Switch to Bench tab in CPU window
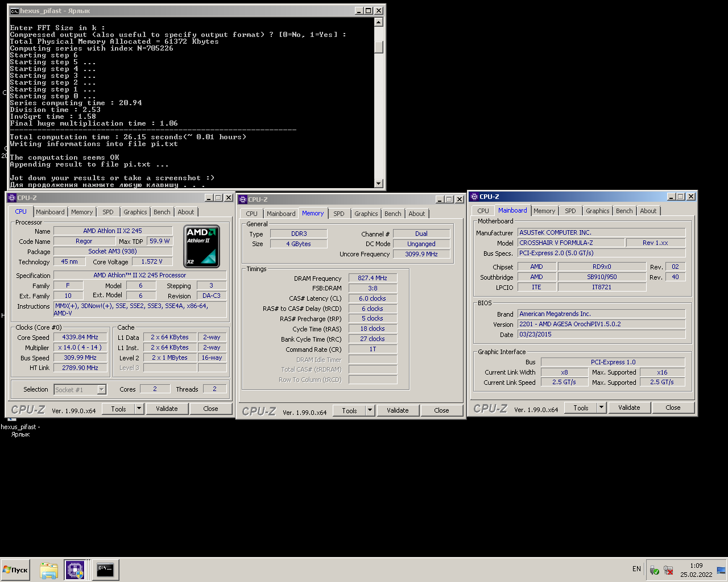Image resolution: width=728 pixels, height=582 pixels. [162, 212]
